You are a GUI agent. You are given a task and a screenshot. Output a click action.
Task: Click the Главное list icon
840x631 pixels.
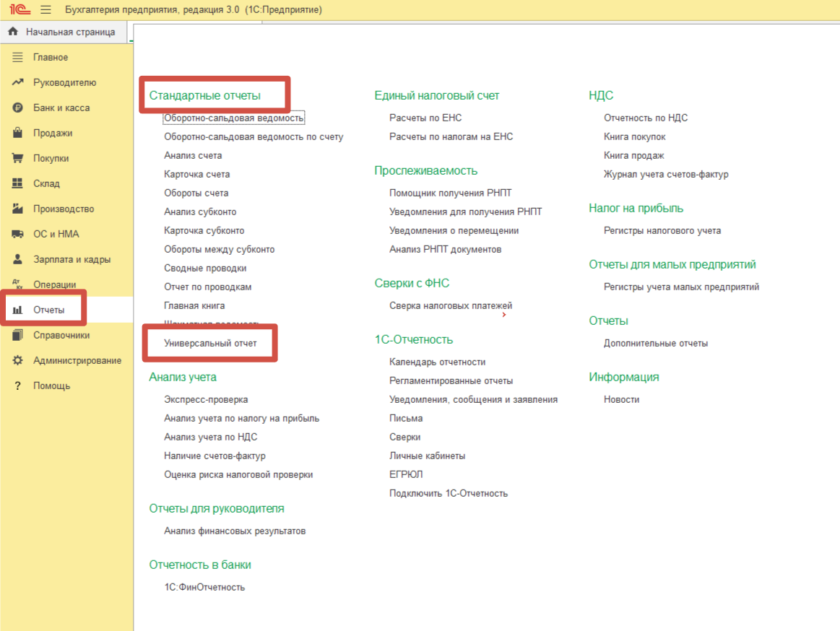[17, 57]
